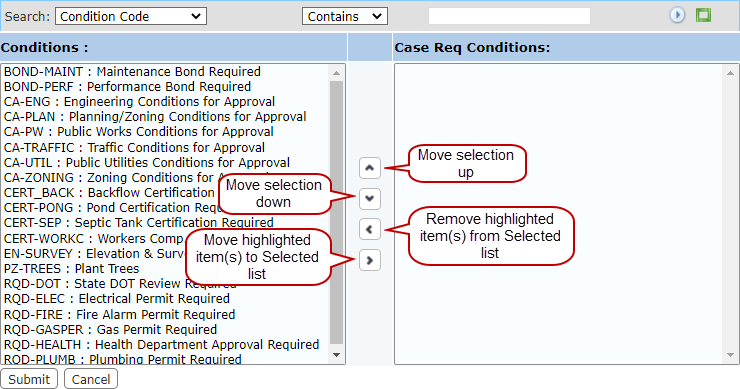Run search with the blue play icon
The height and width of the screenshot is (389, 740).
pyautogui.click(x=677, y=16)
